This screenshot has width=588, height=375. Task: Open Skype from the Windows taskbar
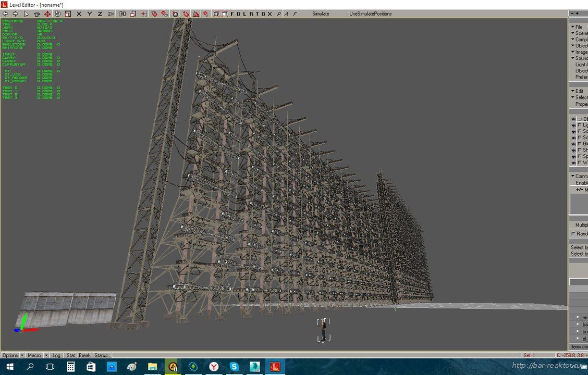[234, 367]
